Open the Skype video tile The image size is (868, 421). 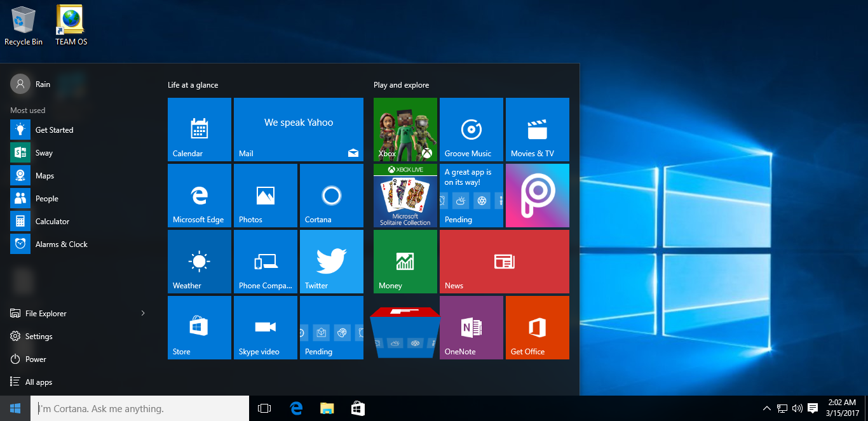(x=266, y=328)
